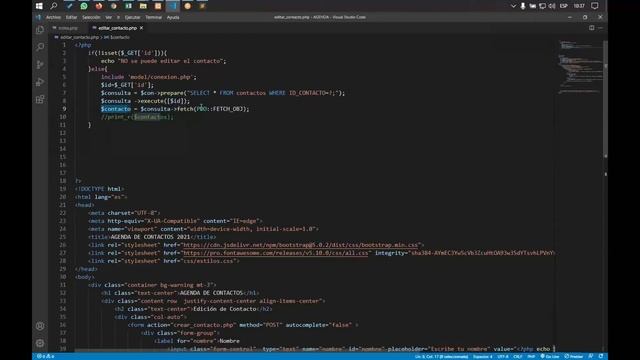Click the volume tray icon
This screenshot has width=640, height=360.
pyautogui.click(x=552, y=6)
